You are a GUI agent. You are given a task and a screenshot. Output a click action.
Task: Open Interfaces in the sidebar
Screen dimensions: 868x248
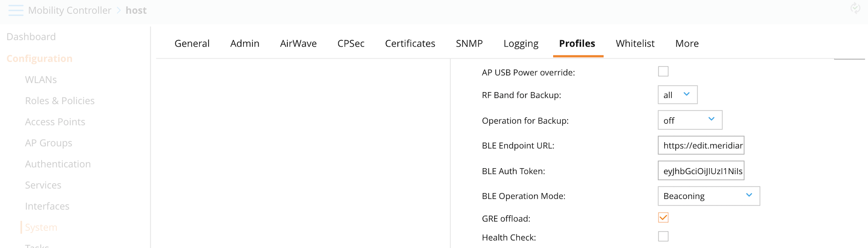pyautogui.click(x=47, y=206)
